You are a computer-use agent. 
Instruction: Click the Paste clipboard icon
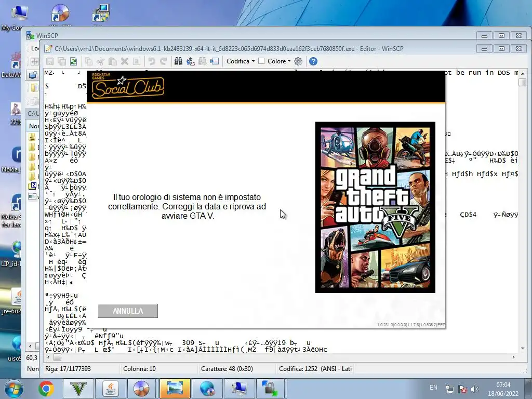[x=113, y=61]
